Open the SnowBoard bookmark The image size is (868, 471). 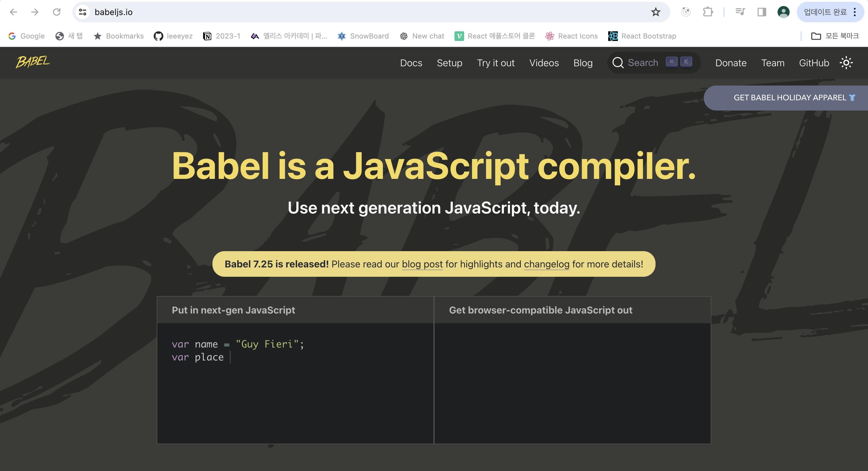pyautogui.click(x=363, y=36)
